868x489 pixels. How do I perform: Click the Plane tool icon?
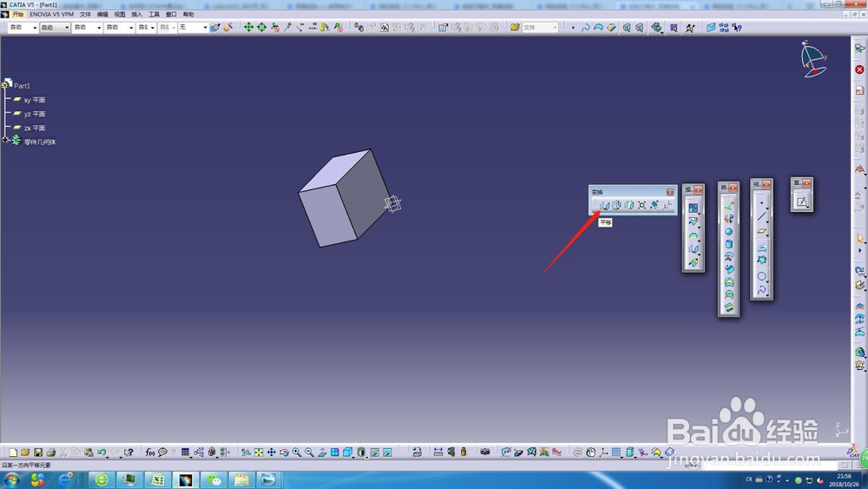point(762,231)
